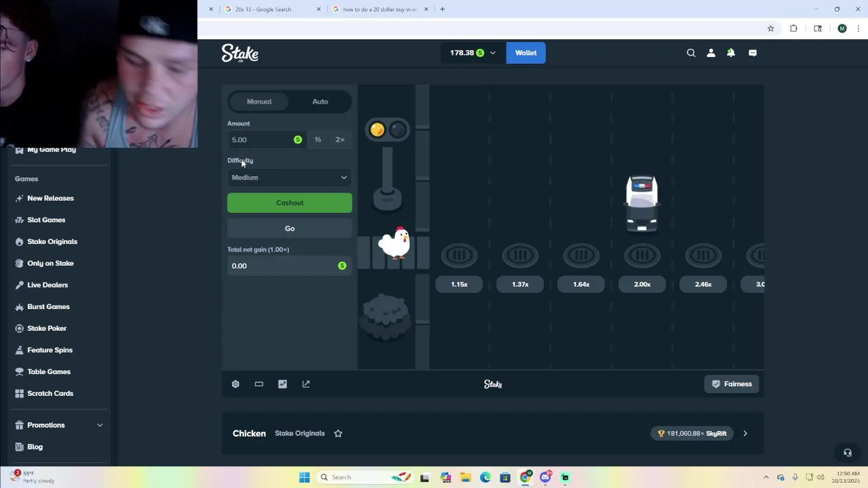Open the user profile icon

(711, 53)
